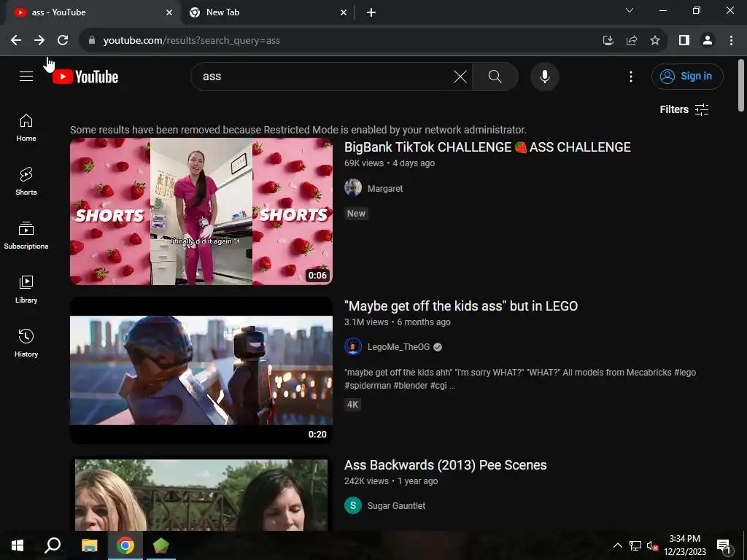
Task: Open YouTube settings three-dot menu
Action: pyautogui.click(x=631, y=76)
